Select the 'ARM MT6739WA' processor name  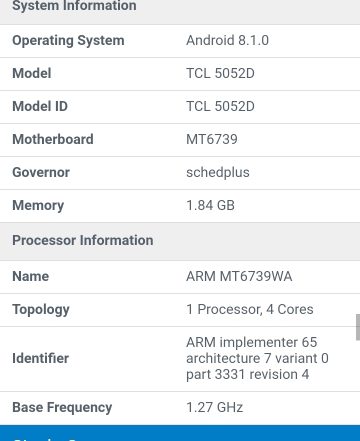tap(239, 276)
